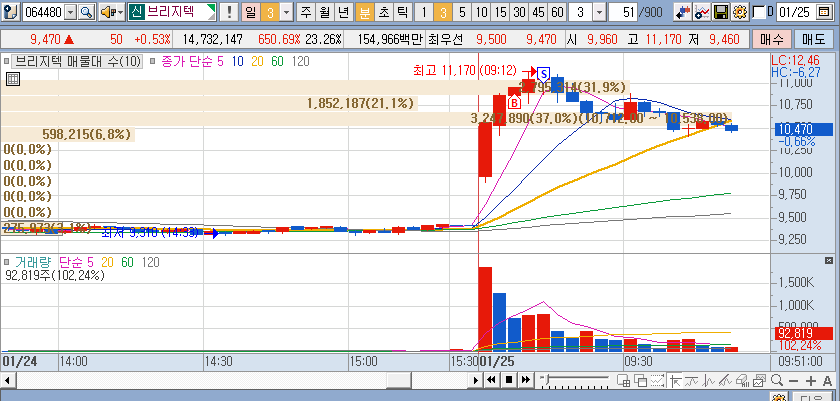Viewport: 840px width, 401px height.
Task: Set interval to 15 minutes
Action: click(x=500, y=12)
